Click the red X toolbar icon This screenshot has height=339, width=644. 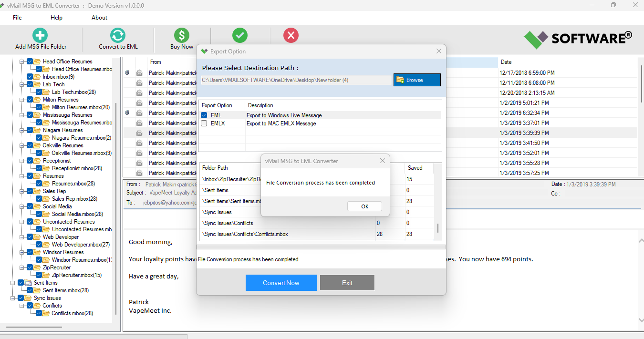291,35
